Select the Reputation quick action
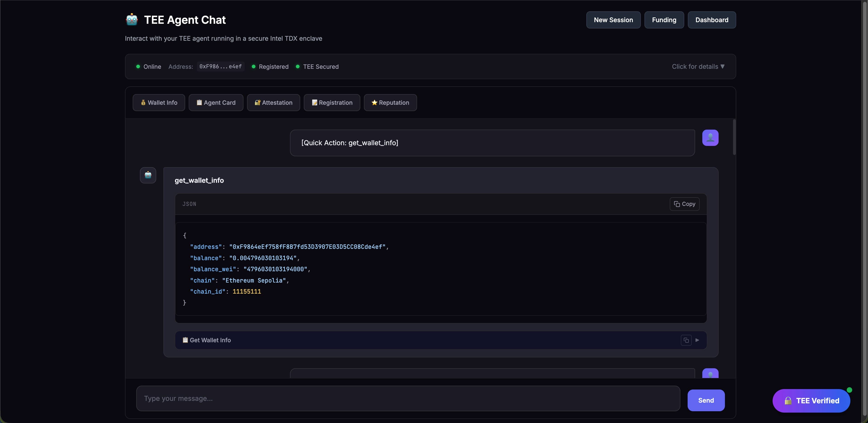The height and width of the screenshot is (423, 868). click(x=390, y=102)
